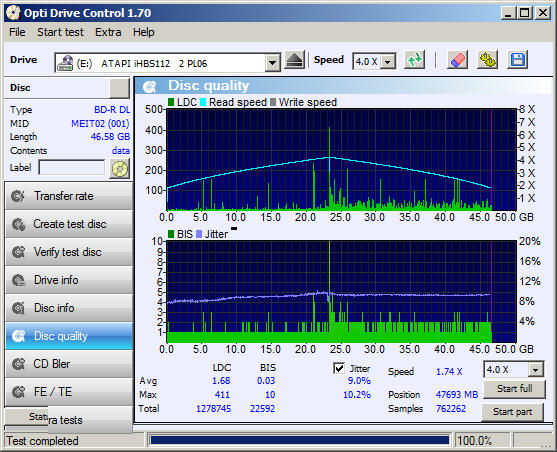557x452 pixels.
Task: Click the eject drive icon
Action: pos(294,60)
